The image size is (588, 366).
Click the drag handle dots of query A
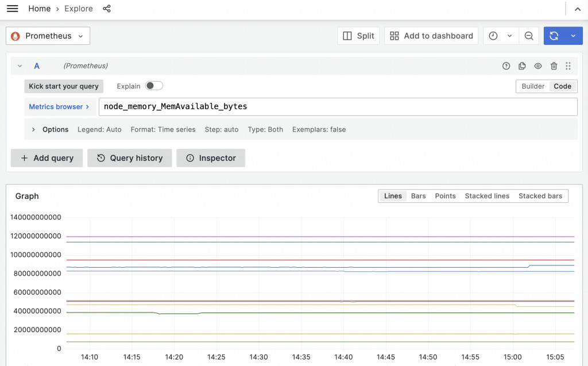568,66
